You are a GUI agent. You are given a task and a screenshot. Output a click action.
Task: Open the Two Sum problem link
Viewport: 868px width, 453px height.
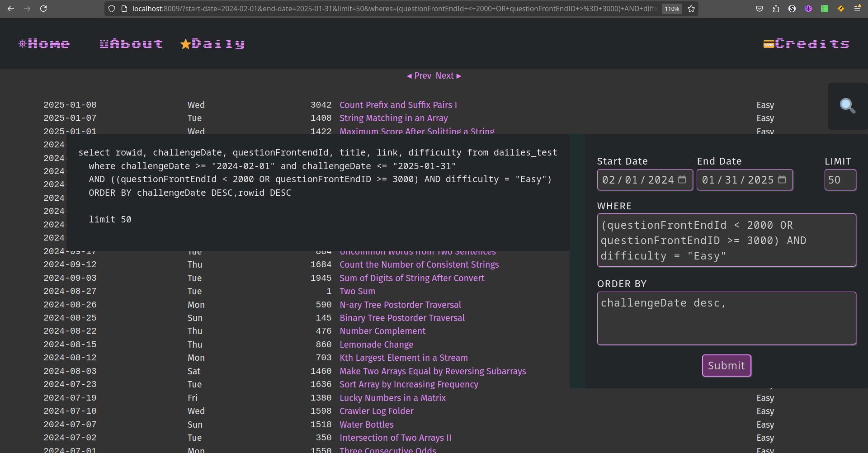(x=357, y=292)
